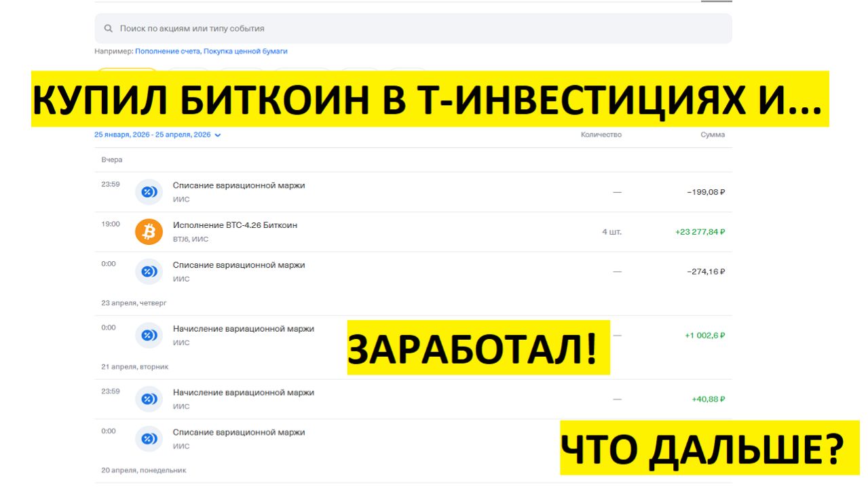Click the Bitcoin icon of BTC-4.26 execution

(149, 232)
